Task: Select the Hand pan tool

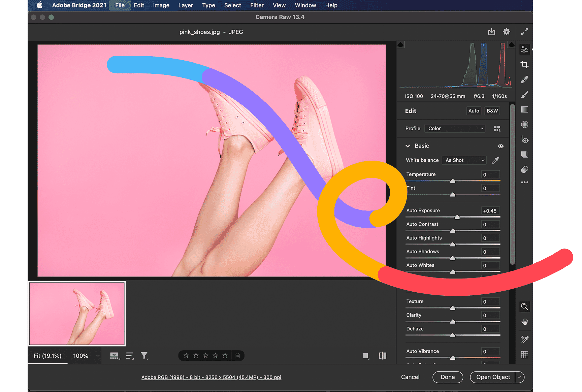Action: point(524,321)
